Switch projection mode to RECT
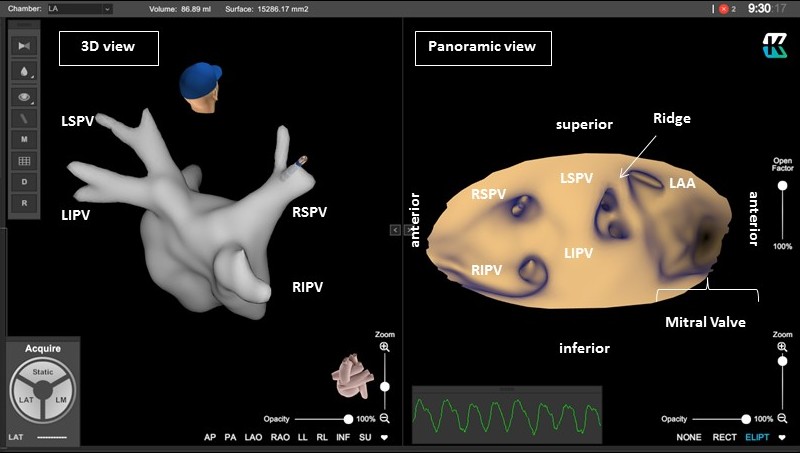The height and width of the screenshot is (453, 800). pyautogui.click(x=722, y=438)
